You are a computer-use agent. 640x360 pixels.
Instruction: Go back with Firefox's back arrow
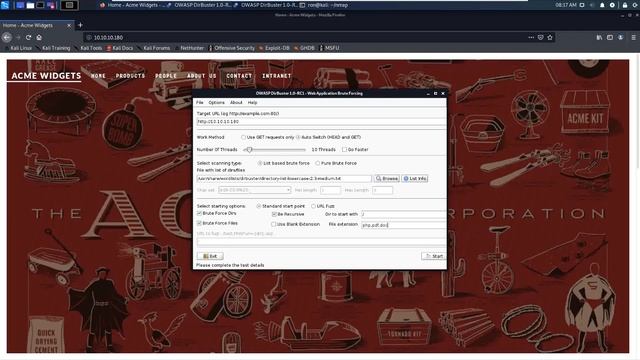[x=7, y=37]
